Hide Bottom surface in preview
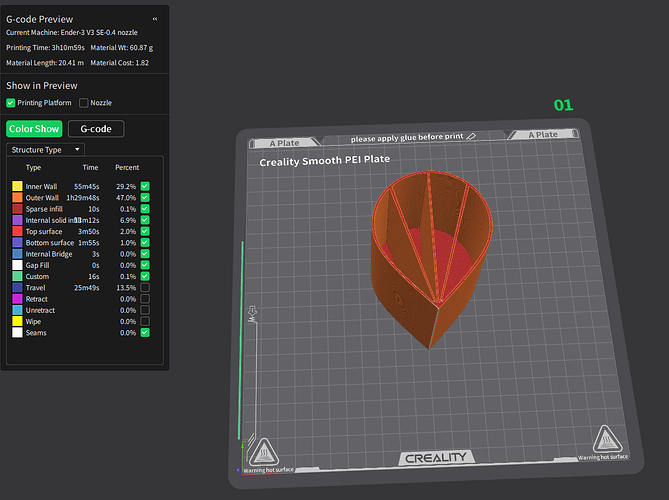This screenshot has height=500, width=669. coord(145,242)
